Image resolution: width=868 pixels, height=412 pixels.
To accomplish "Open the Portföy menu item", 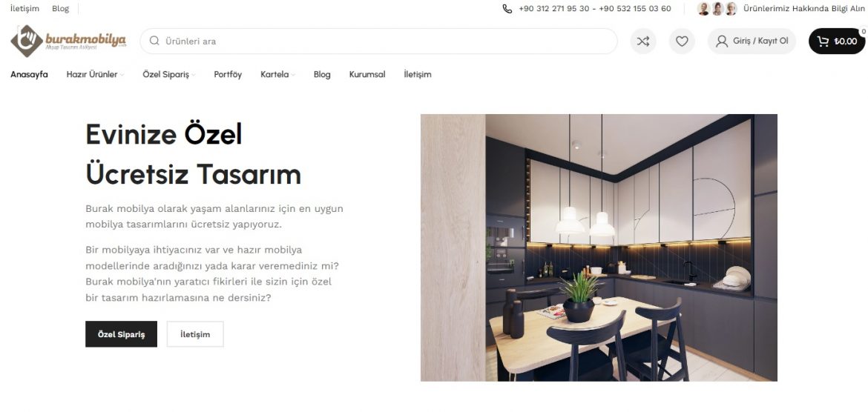I will tap(228, 74).
